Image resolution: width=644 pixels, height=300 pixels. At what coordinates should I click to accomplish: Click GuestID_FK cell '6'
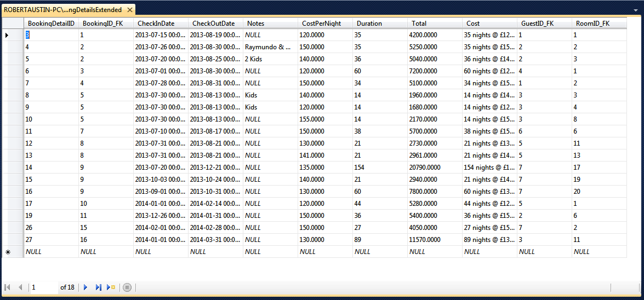[545, 131]
